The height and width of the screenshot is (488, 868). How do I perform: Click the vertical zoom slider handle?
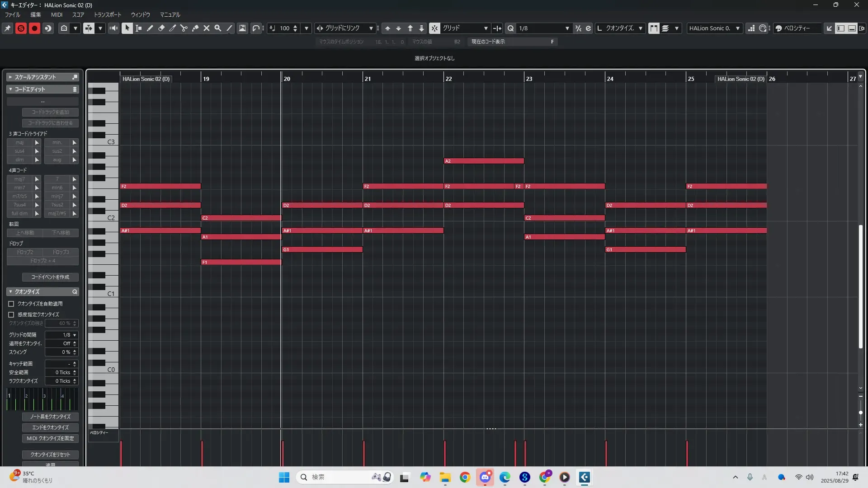tap(861, 413)
